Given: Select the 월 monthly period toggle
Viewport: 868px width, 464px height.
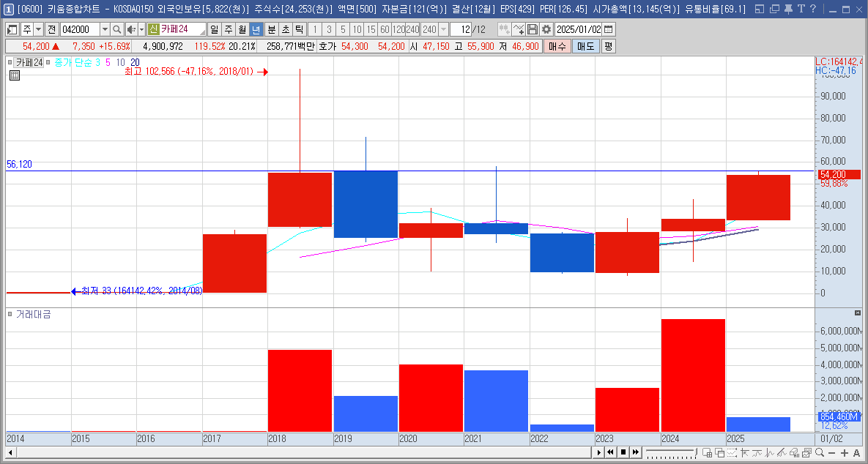Looking at the screenshot, I should (242, 29).
